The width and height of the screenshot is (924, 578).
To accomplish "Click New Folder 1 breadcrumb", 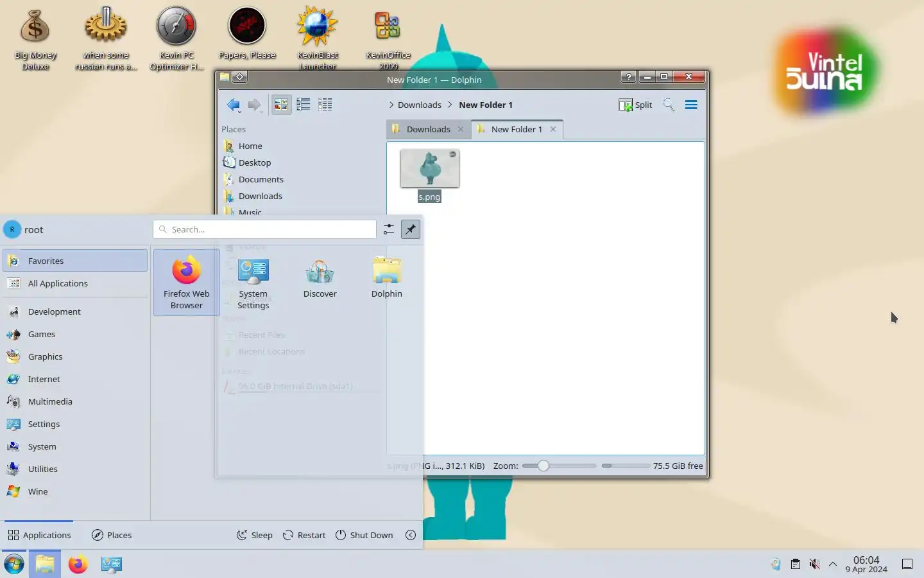I will 486,105.
